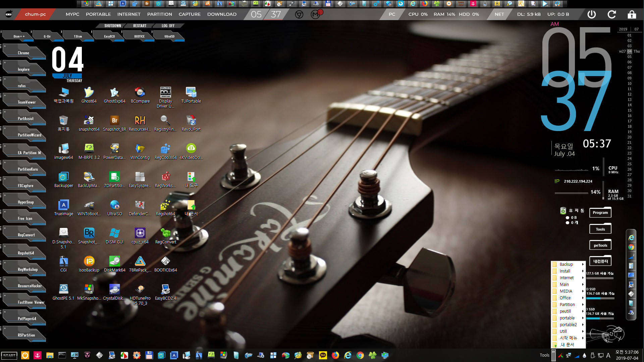Image resolution: width=644 pixels, height=362 pixels.
Task: Click the Dism++ launcher tab
Action: (18, 36)
